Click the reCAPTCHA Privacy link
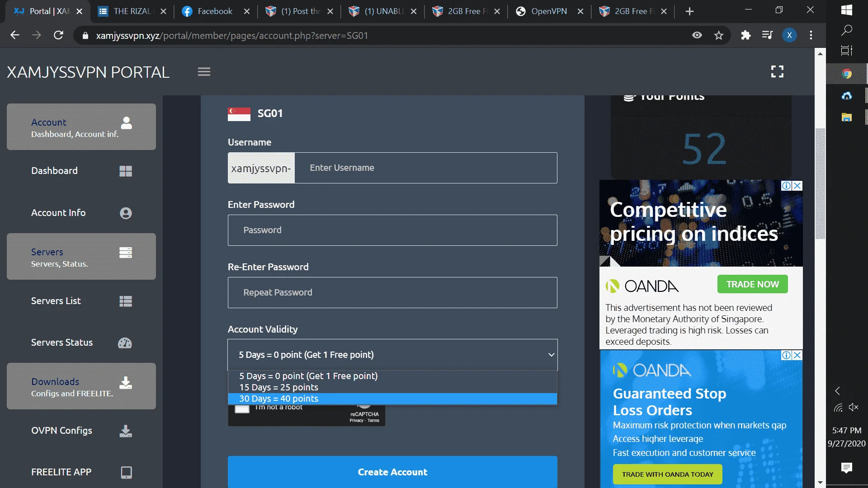 click(356, 421)
